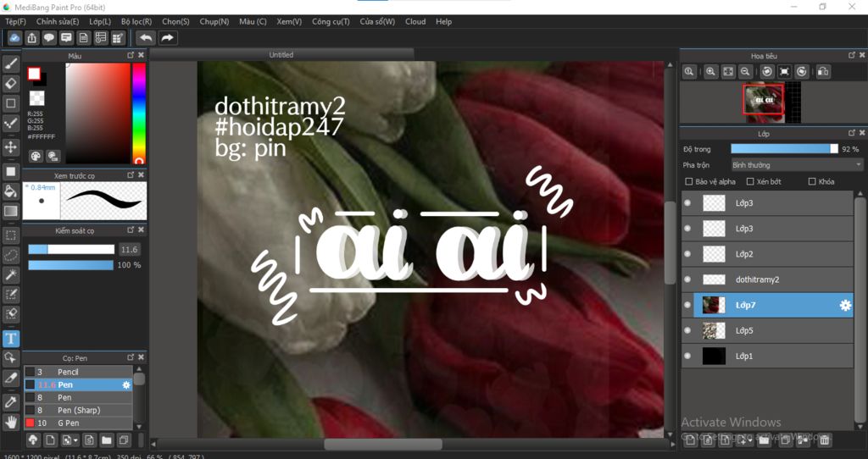Close the Màu color panel

coord(142,55)
